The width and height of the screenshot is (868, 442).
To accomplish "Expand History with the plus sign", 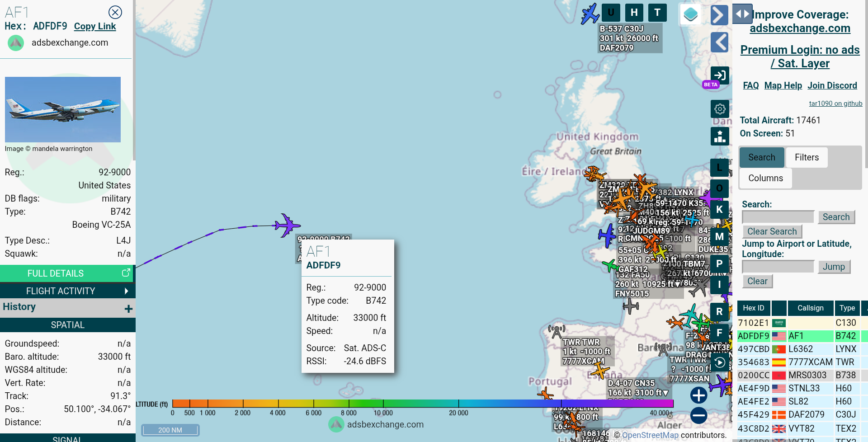I will click(128, 309).
